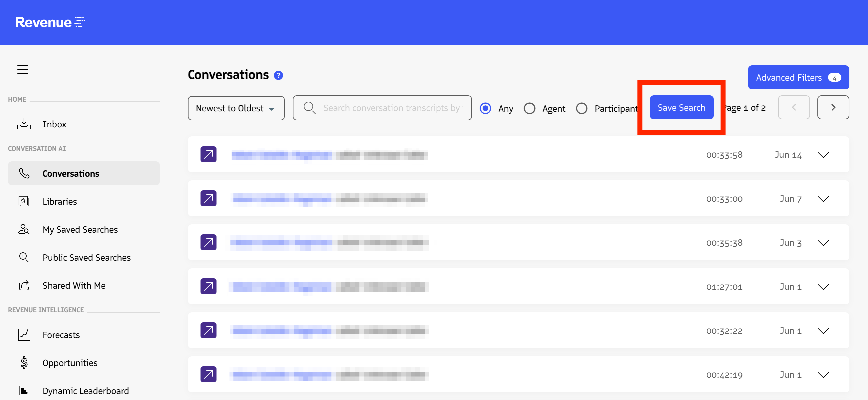Screen dimensions: 868x400
Task: Select the Forecasts chart icon
Action: click(24, 335)
